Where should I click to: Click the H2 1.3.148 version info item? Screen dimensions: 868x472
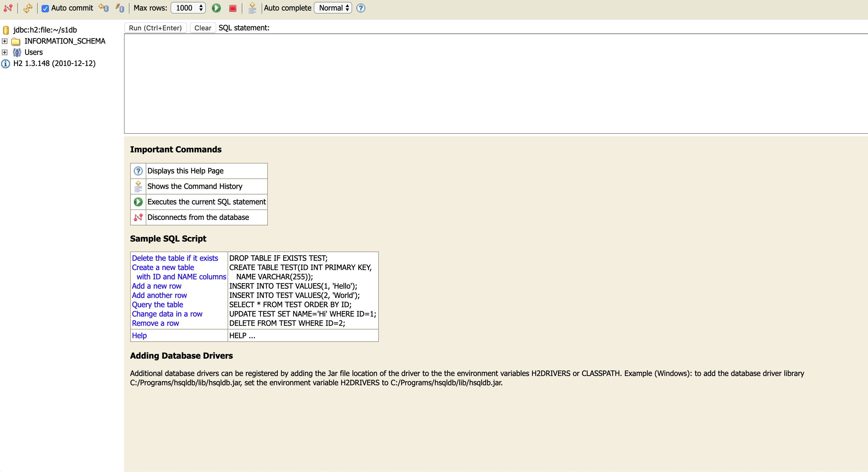click(x=54, y=63)
